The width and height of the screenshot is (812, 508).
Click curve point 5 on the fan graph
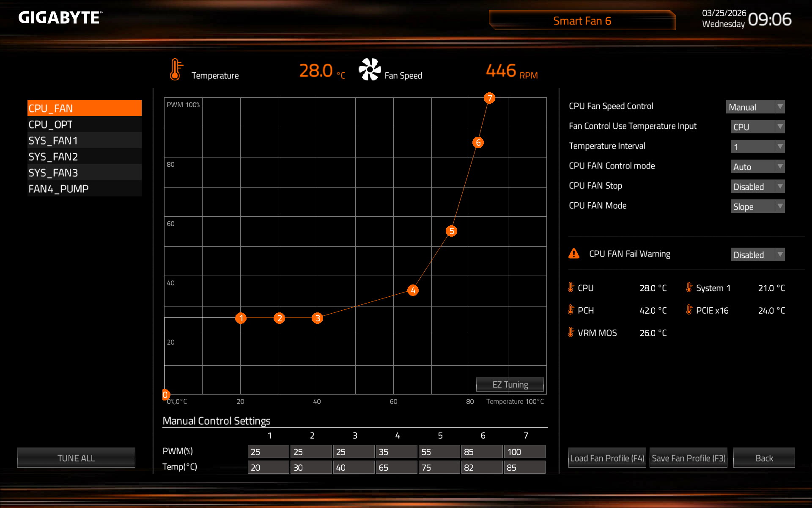point(452,231)
